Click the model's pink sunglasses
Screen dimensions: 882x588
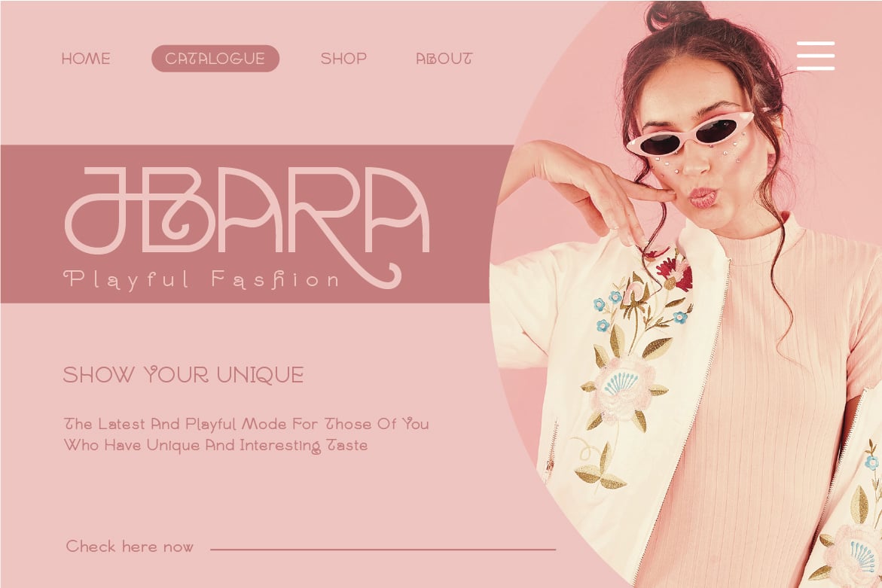pyautogui.click(x=690, y=134)
